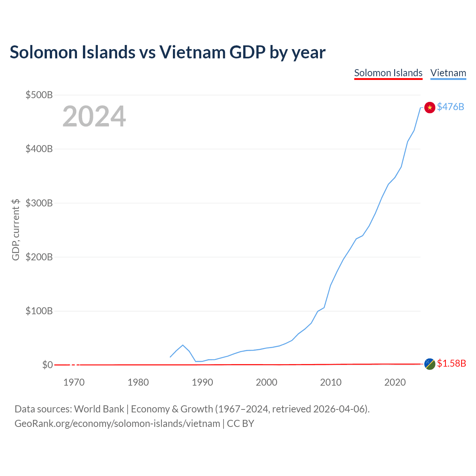Screen dimensions: 476x476
Task: Click the 2020 x-axis tick label
Action: click(x=395, y=382)
